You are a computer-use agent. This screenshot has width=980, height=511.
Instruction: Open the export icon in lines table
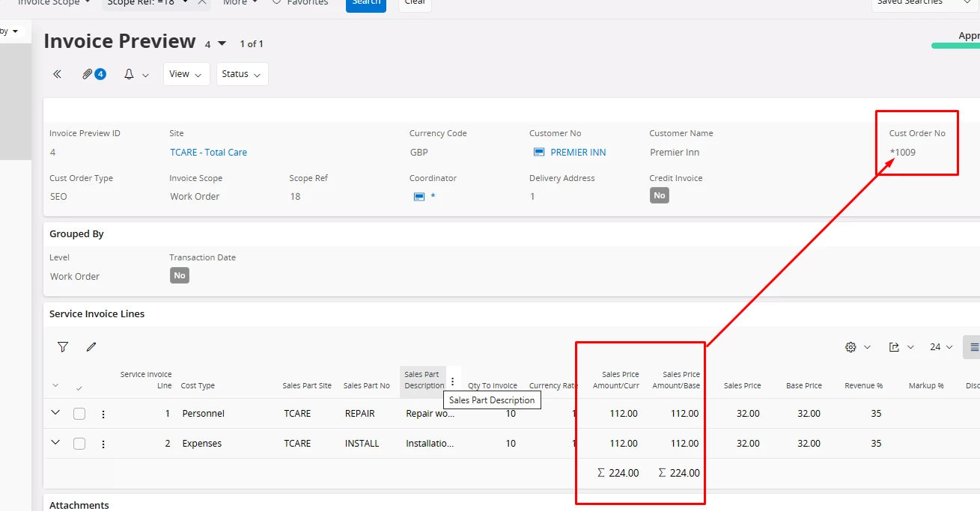point(894,347)
